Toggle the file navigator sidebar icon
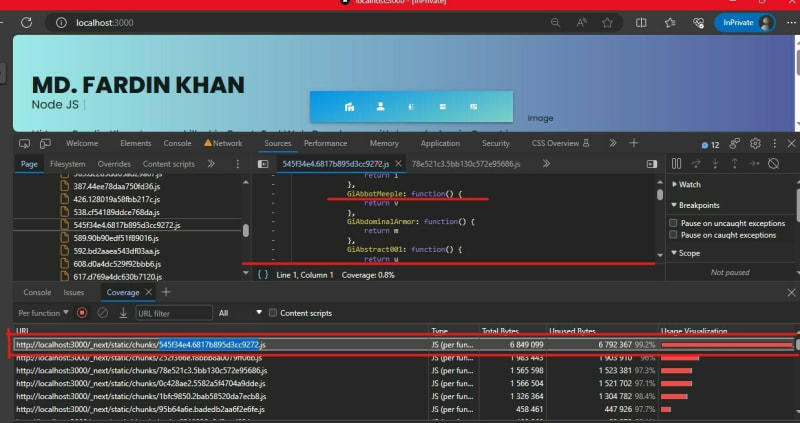 tap(263, 164)
